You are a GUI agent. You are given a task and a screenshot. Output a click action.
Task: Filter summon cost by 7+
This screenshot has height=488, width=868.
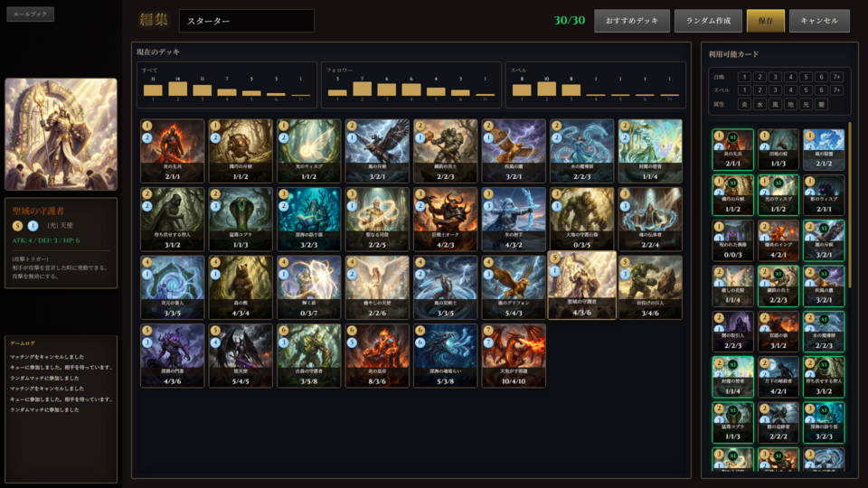click(836, 77)
